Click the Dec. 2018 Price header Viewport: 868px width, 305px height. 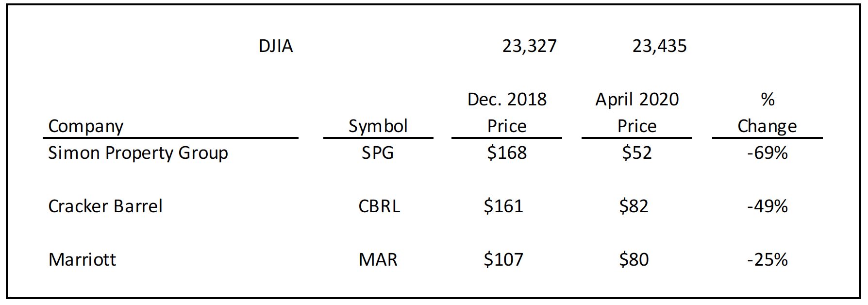click(x=507, y=113)
